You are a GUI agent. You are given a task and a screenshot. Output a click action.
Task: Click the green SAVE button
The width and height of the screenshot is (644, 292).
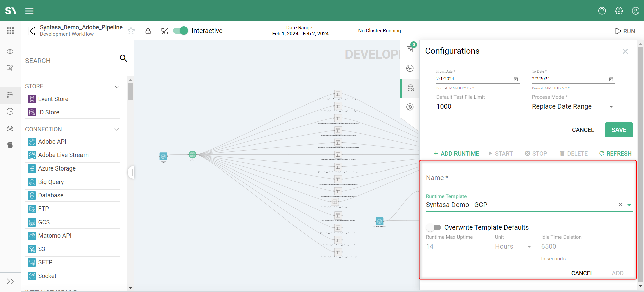tap(619, 130)
